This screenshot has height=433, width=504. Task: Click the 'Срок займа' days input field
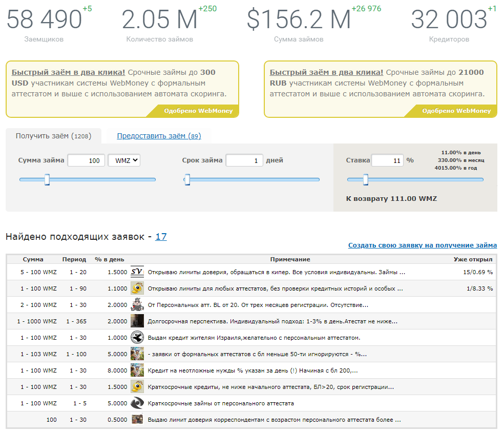(244, 160)
